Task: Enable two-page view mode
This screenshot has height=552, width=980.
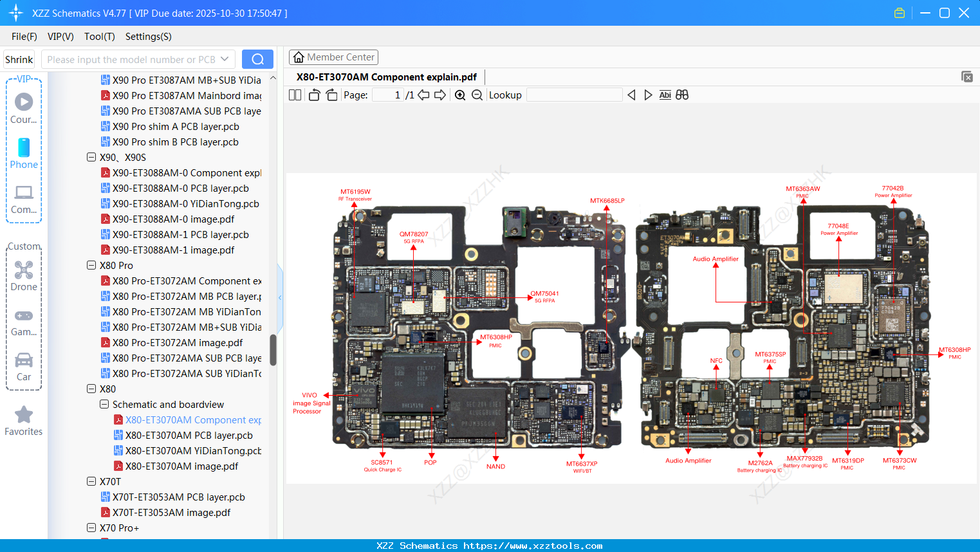Action: click(x=294, y=95)
